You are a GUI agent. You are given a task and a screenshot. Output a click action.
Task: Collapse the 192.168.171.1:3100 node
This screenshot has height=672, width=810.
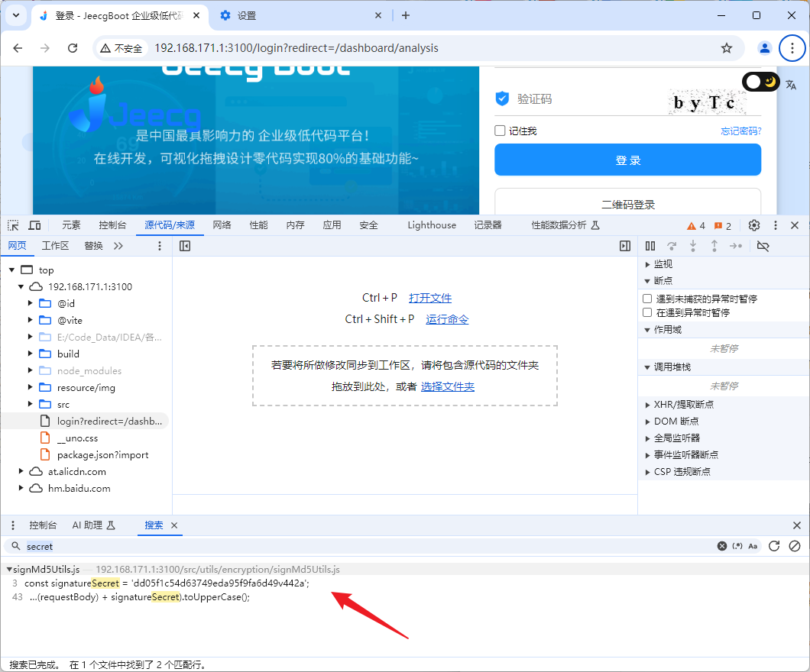tap(21, 286)
